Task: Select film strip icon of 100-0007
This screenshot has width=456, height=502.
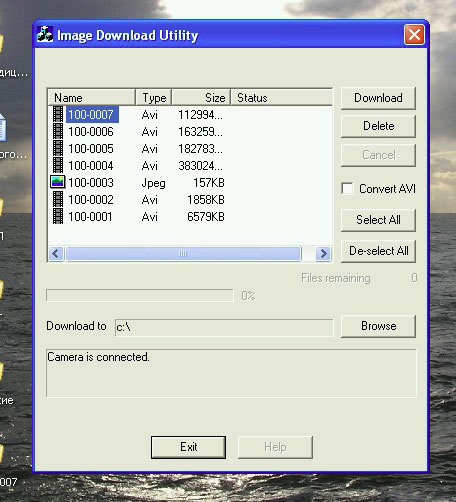Action: 58,114
